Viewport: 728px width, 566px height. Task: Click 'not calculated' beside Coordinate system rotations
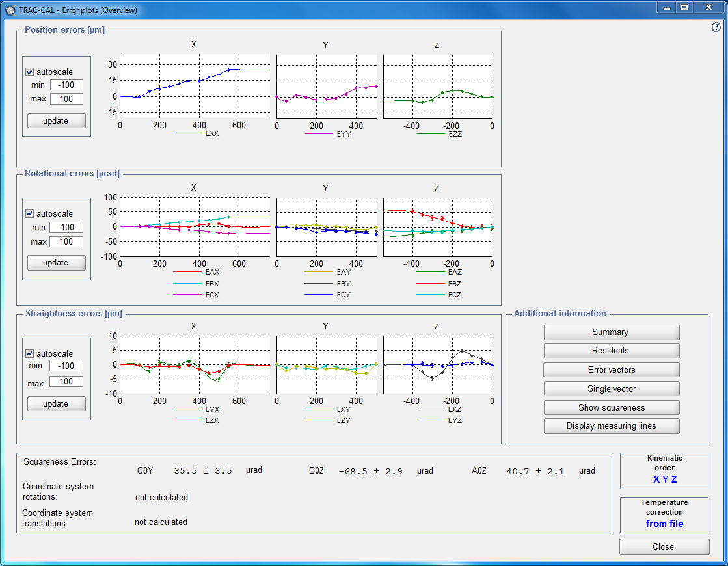161,497
